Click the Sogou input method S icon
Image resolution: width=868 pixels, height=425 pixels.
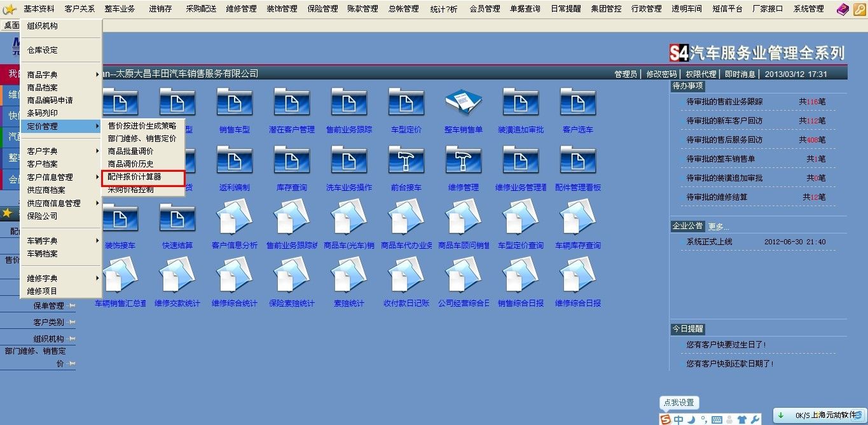(x=665, y=419)
